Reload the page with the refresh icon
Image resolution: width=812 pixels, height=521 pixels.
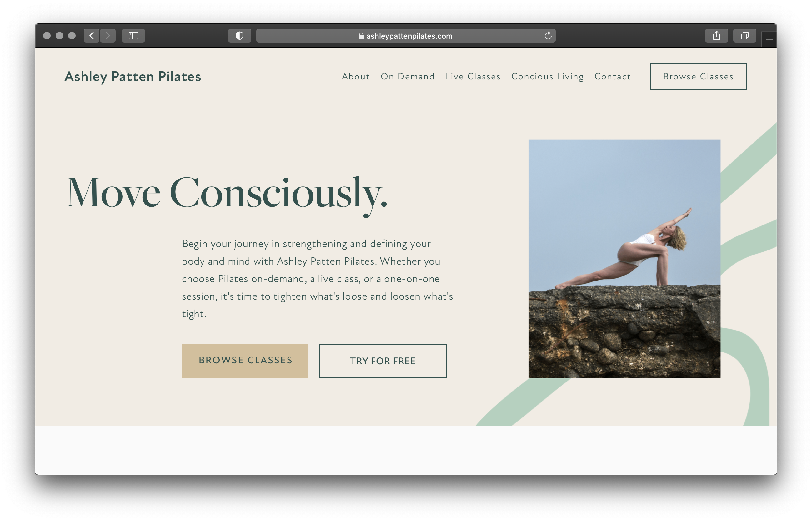coord(548,36)
